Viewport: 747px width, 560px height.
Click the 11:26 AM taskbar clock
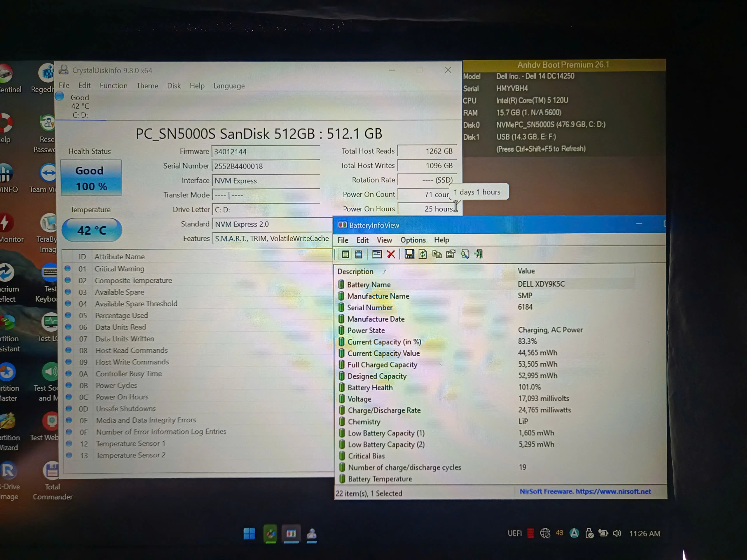(x=645, y=533)
